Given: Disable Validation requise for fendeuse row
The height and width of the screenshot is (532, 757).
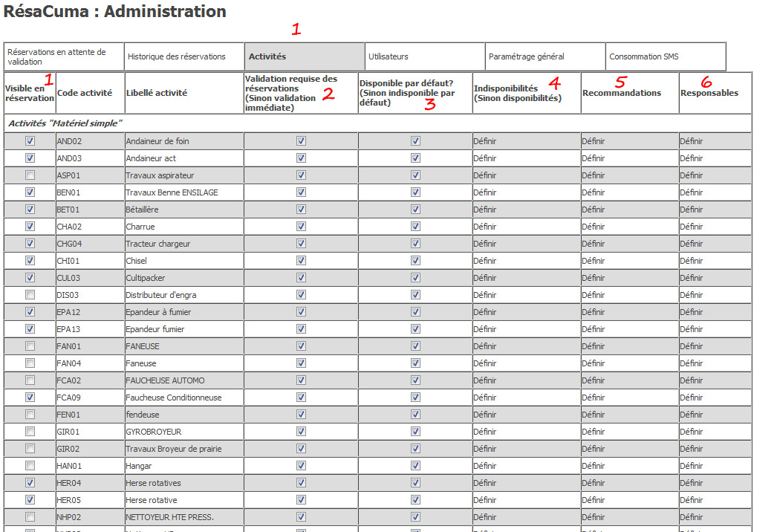Looking at the screenshot, I should point(301,414).
